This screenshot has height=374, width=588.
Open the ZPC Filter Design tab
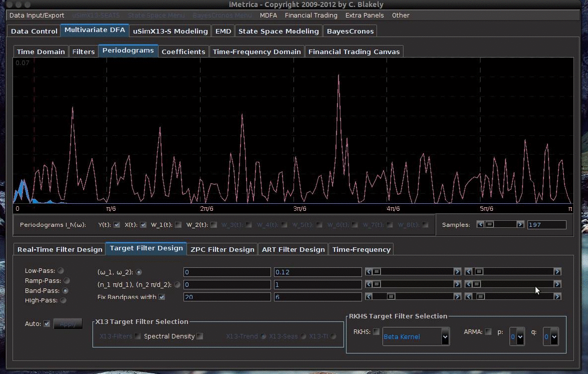coord(222,249)
